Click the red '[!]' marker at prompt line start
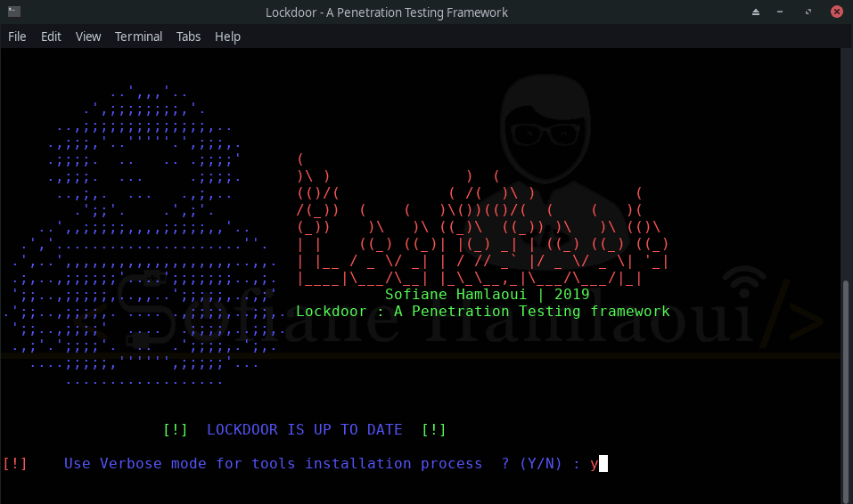 [x=14, y=464]
